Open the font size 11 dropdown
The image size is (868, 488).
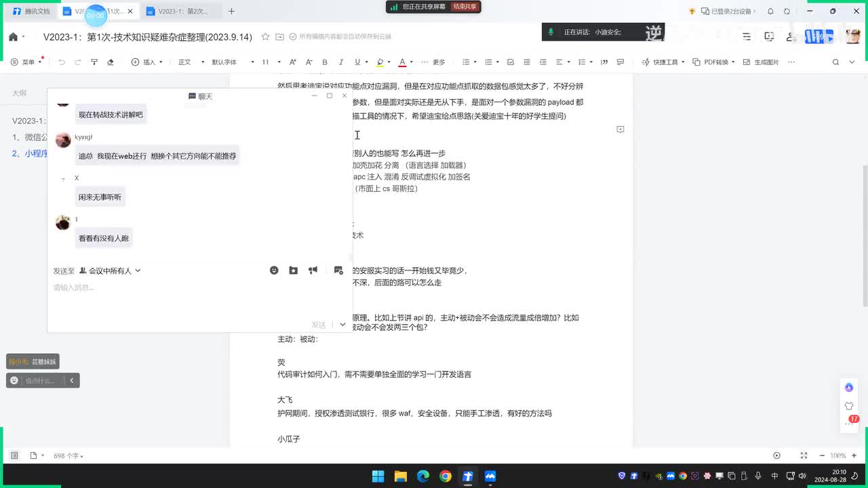[271, 62]
